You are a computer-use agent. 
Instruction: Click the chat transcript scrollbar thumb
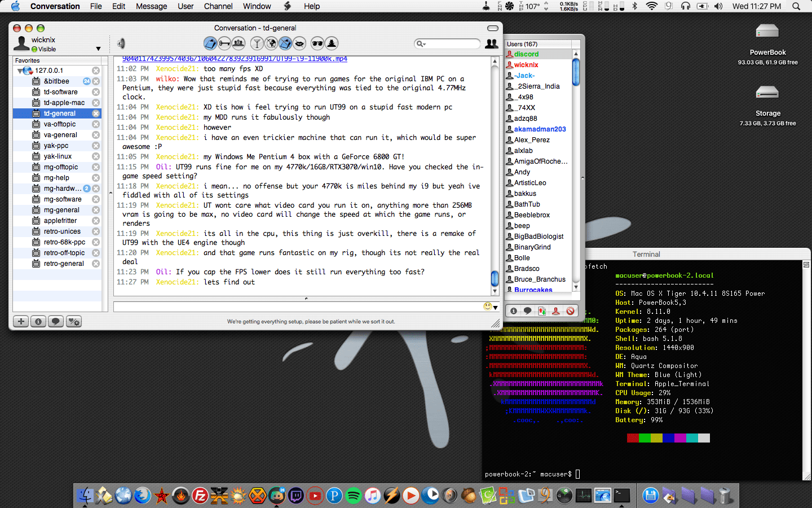coord(495,278)
